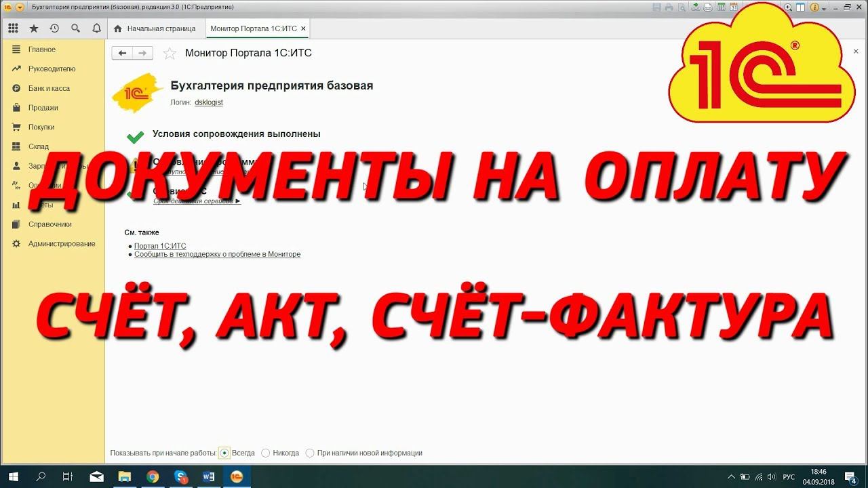This screenshot has height=488, width=868.
Task: Open the Mail app in taskbar
Action: click(x=96, y=476)
